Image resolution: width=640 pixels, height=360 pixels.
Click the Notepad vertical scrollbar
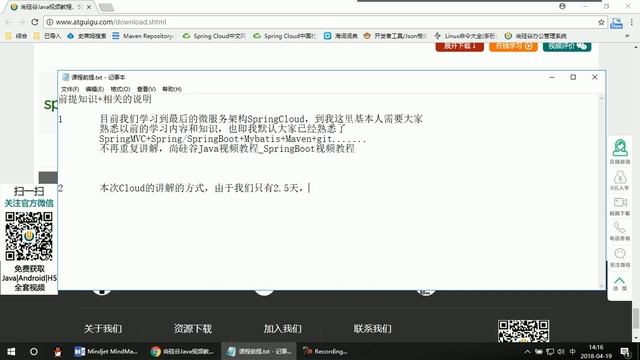(601, 191)
